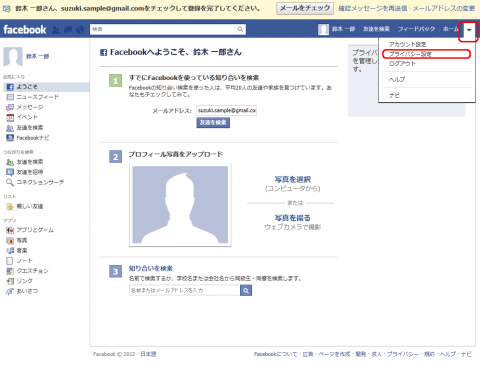Viewport: 480px width, 369px height.
Task: Focus the name or email search field in step 3
Action: point(184,290)
